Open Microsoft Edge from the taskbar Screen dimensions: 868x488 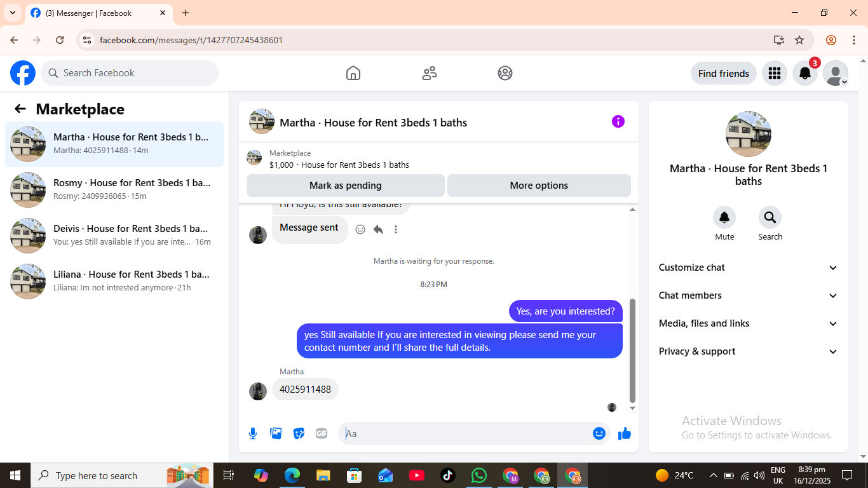(292, 475)
